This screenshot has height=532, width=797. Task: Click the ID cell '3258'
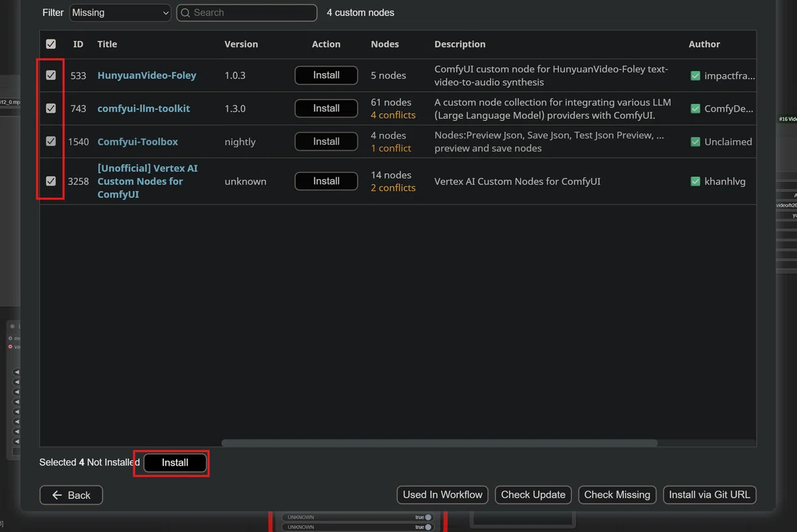point(78,181)
